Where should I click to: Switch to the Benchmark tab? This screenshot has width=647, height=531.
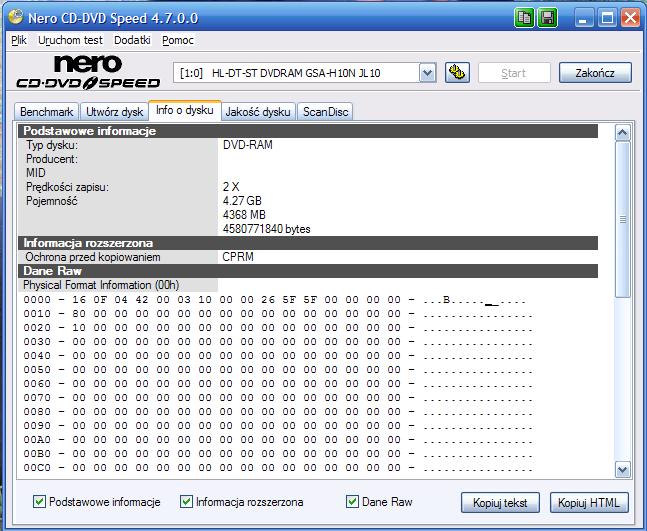46,112
